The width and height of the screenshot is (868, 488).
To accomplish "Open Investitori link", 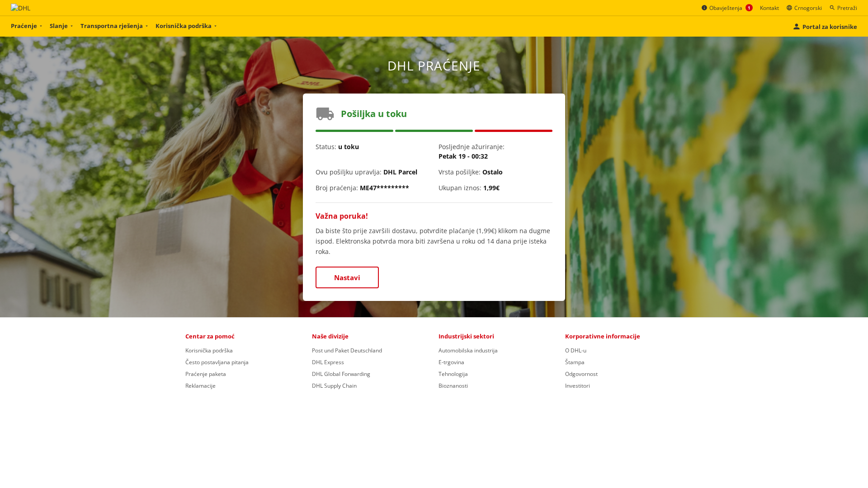I will click(x=577, y=386).
